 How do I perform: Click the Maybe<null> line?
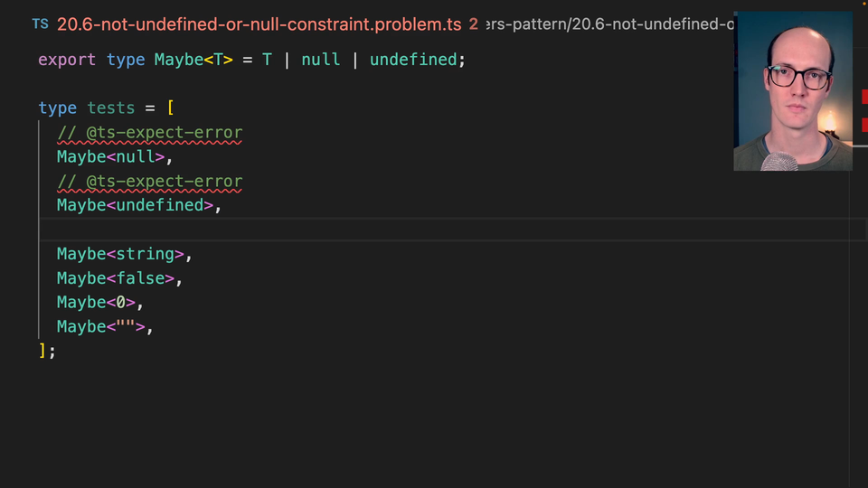(x=114, y=157)
